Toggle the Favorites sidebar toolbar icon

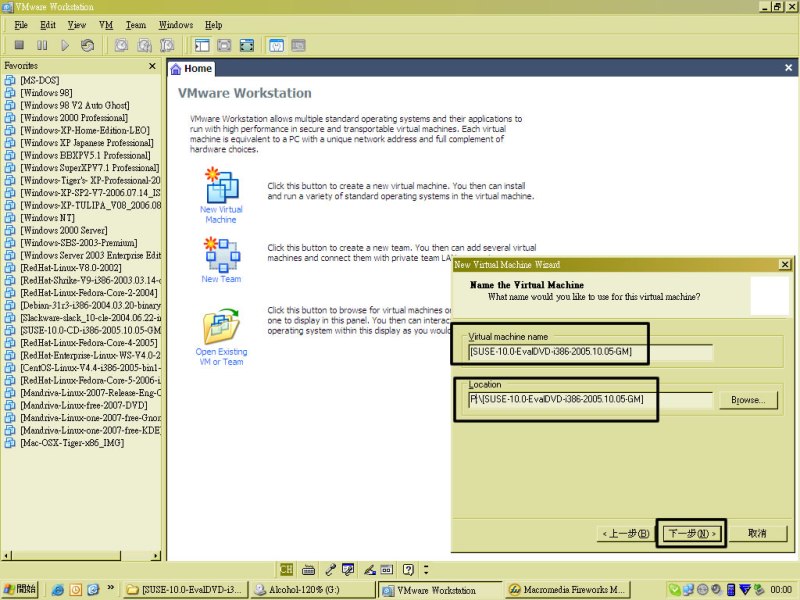coord(202,45)
